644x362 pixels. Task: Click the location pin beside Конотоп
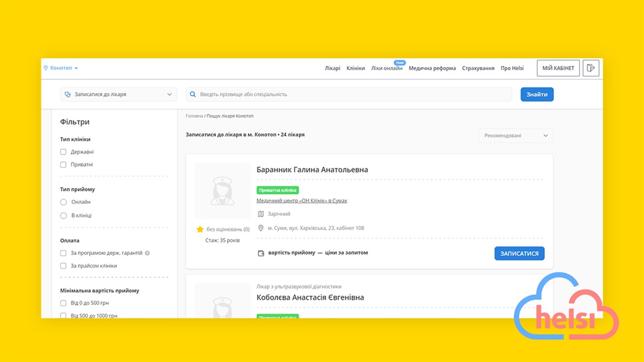[46, 68]
